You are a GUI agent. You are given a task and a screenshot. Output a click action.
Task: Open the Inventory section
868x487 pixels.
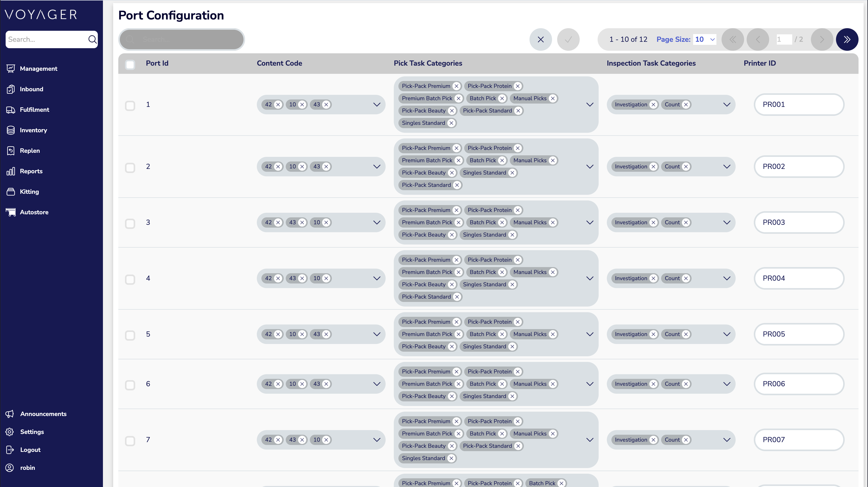pyautogui.click(x=33, y=130)
